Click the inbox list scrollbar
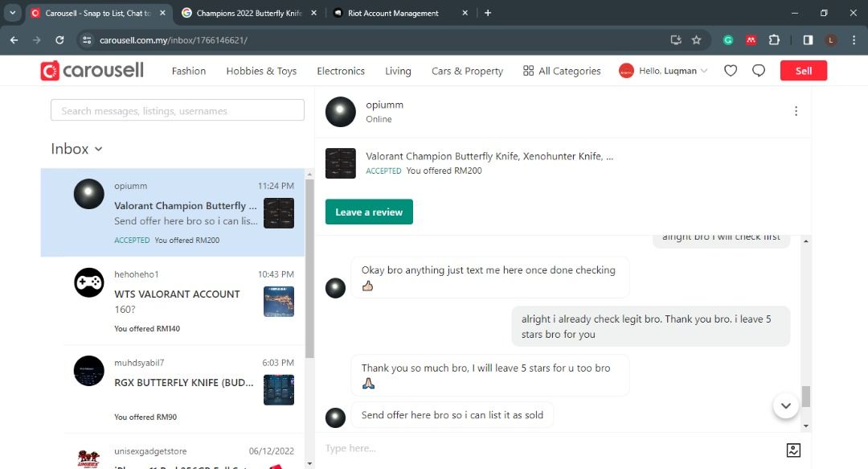 coord(309,269)
